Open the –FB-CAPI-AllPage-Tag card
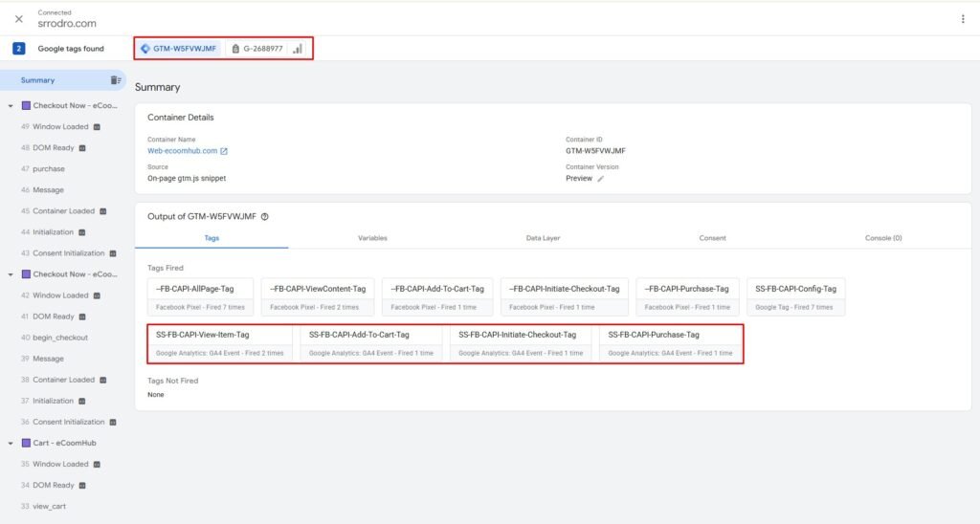 (x=201, y=297)
